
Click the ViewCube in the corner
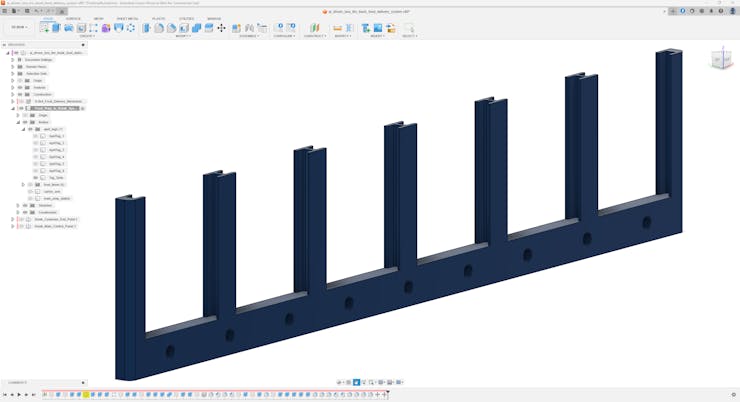coord(720,60)
